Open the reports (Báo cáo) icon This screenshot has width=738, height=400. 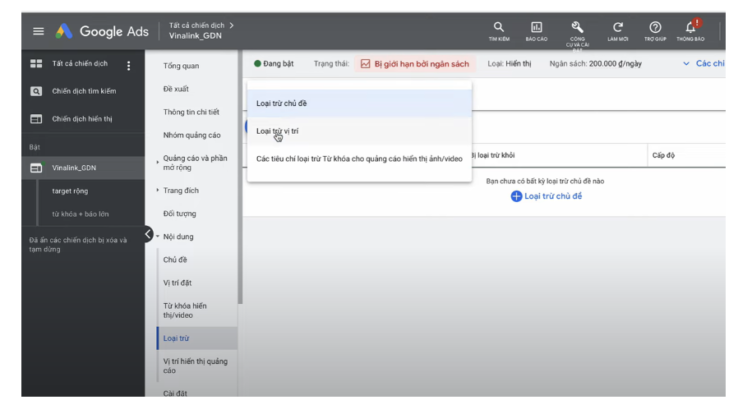point(536,30)
